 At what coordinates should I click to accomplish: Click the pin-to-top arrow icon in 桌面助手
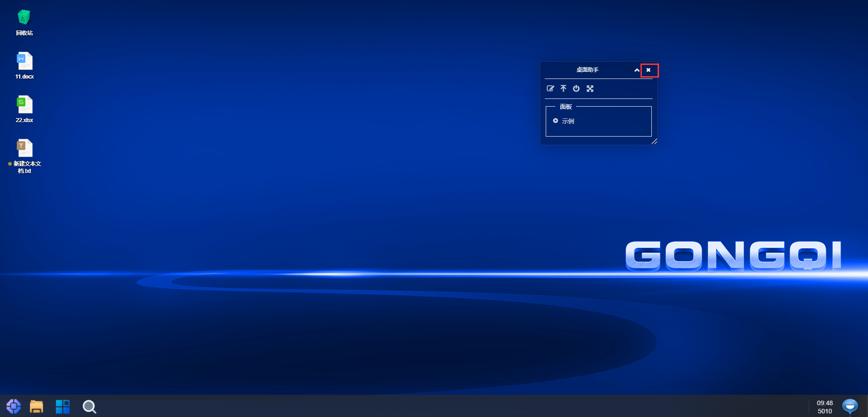(x=563, y=88)
